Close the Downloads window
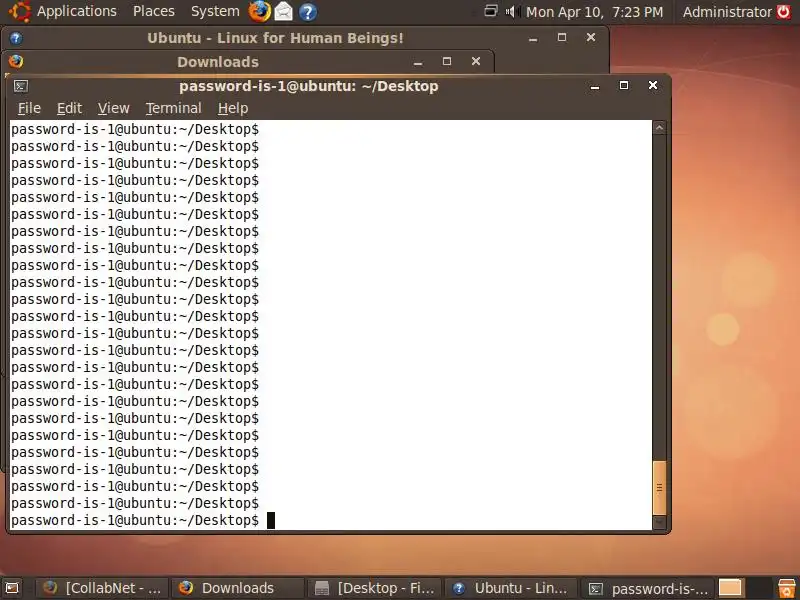The width and height of the screenshot is (800, 600). pyautogui.click(x=476, y=61)
